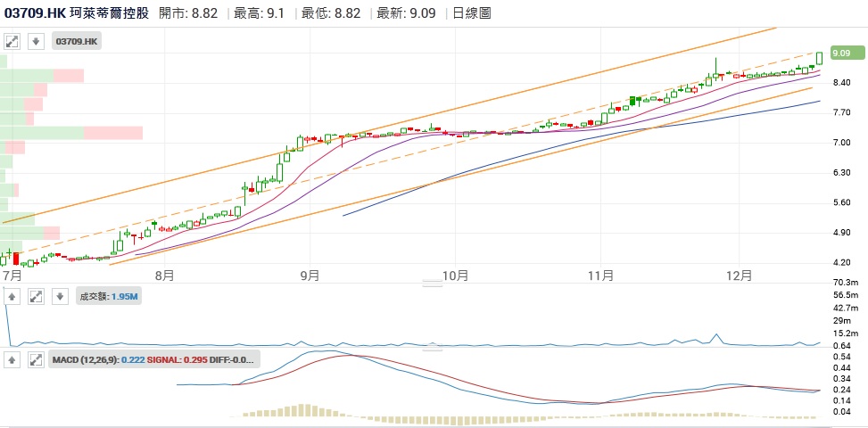Click the 8月 label on the time axis
The height and width of the screenshot is (428, 868).
tap(163, 275)
